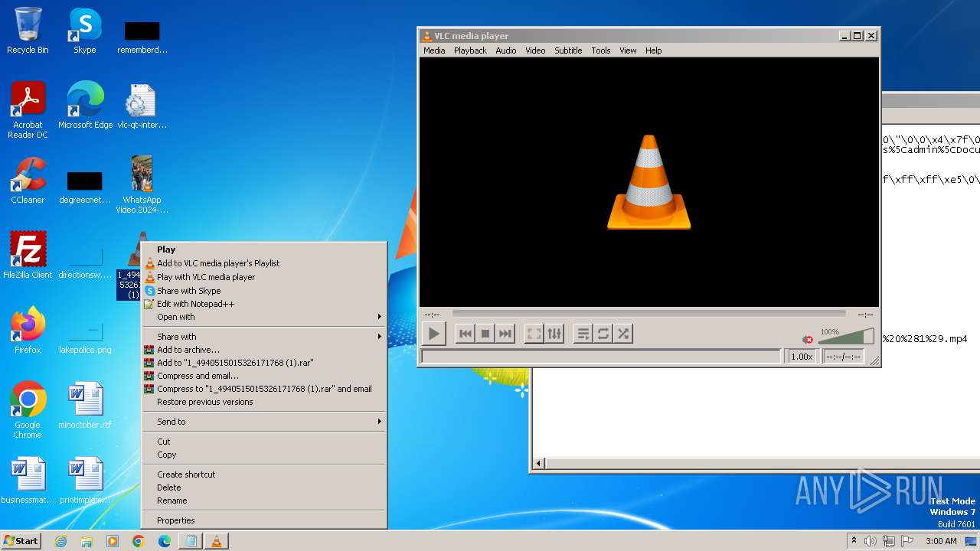Open the Audio menu in VLC
This screenshot has width=980, height=551.
click(x=506, y=51)
